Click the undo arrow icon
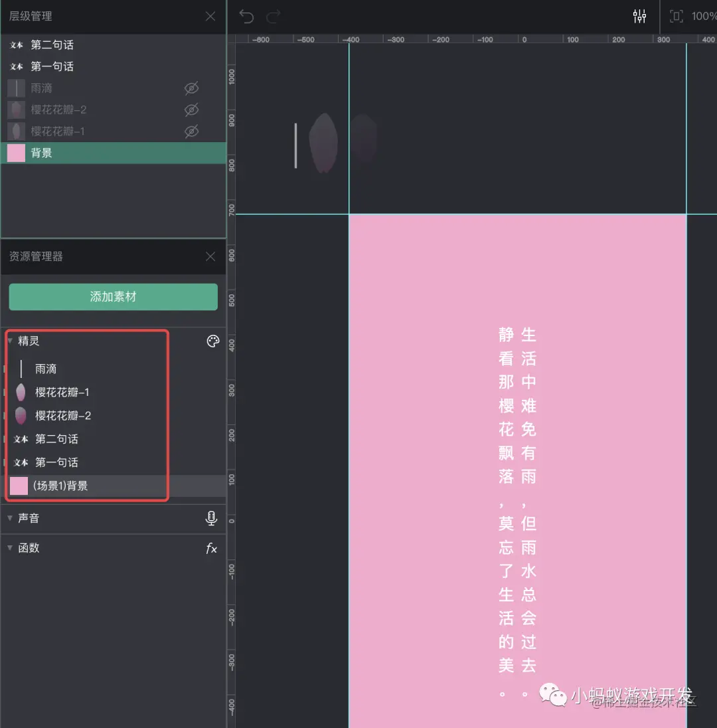717x728 pixels. pyautogui.click(x=246, y=17)
